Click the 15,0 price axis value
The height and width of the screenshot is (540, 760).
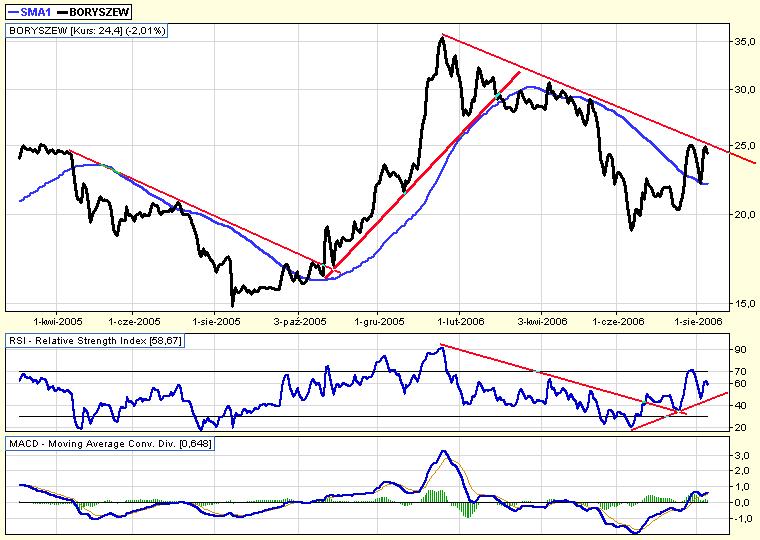(x=743, y=303)
